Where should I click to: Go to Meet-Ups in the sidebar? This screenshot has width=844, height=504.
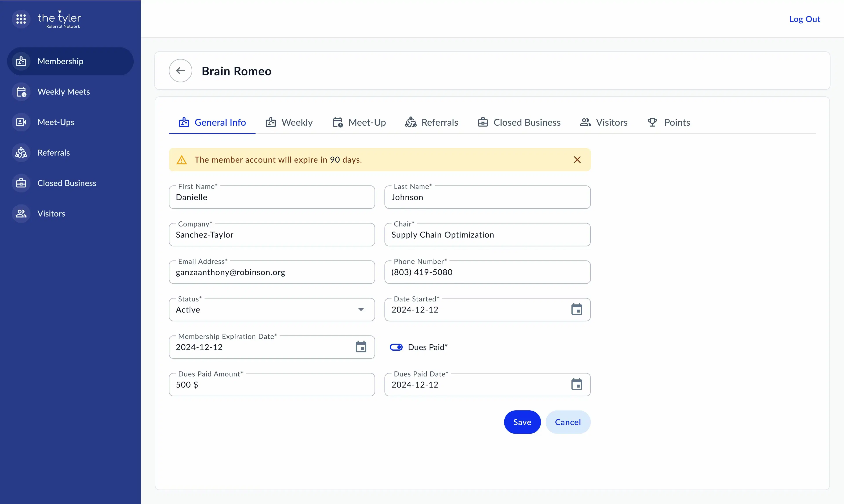point(56,122)
